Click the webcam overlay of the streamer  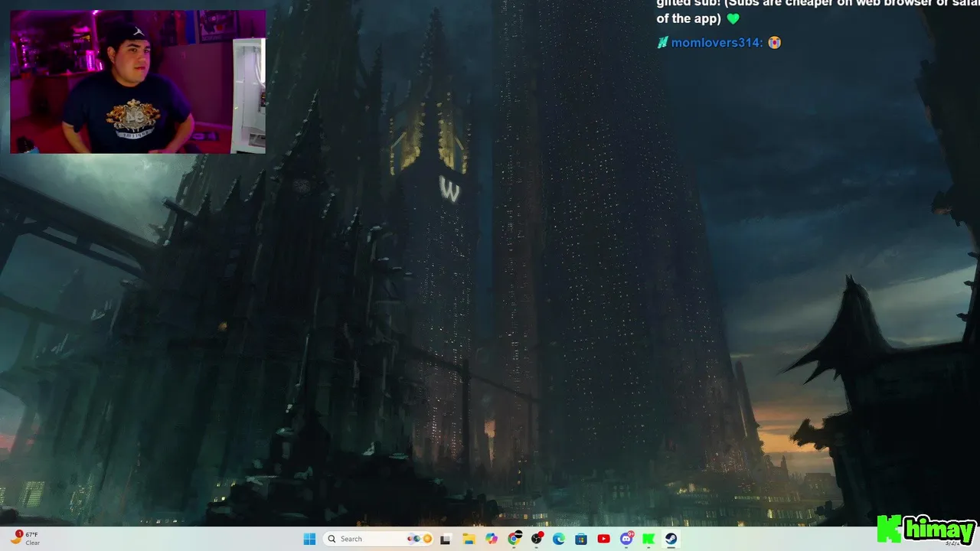(x=138, y=82)
